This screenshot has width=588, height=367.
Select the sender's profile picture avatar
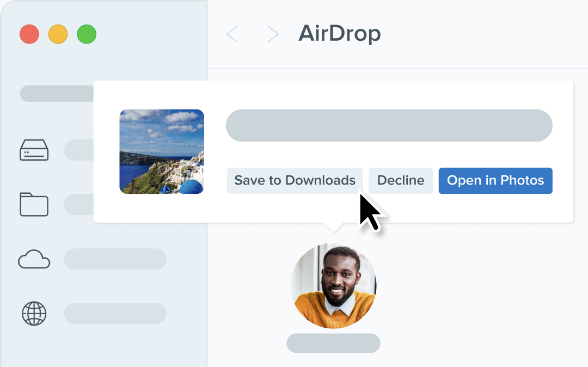(x=333, y=286)
